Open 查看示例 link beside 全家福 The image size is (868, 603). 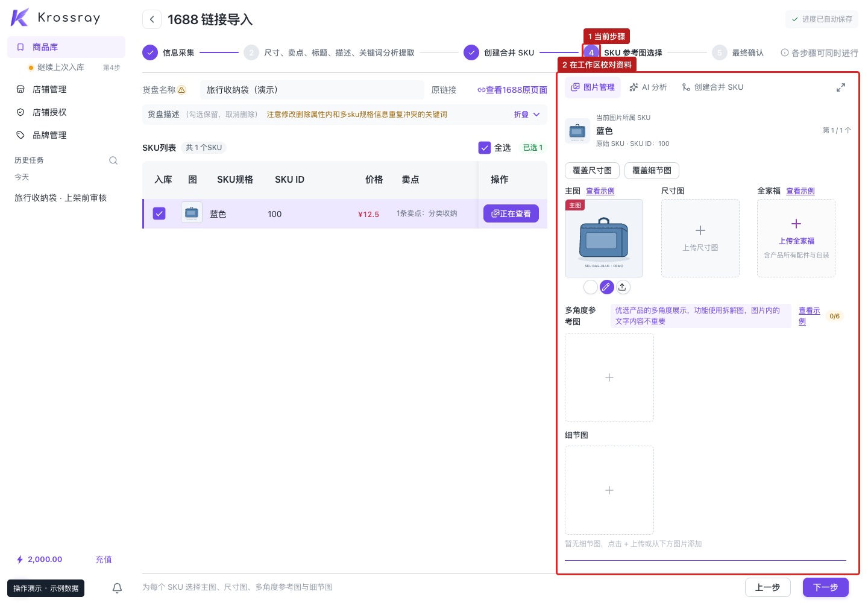click(800, 191)
